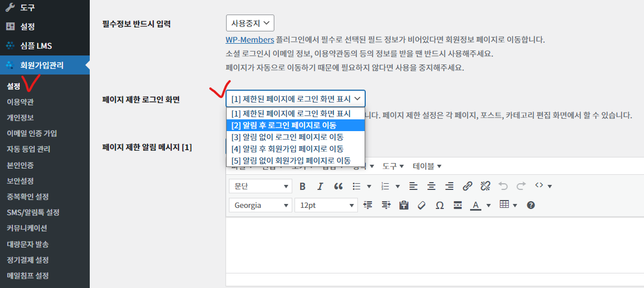Click the 회원가입관리 sidebar icon
Viewport: 644px width, 288px height.
(x=10, y=65)
